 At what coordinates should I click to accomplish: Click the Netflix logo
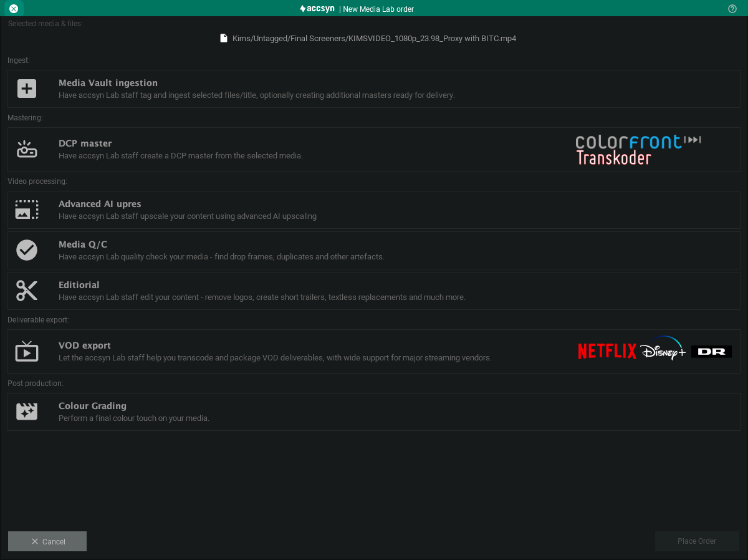[607, 352]
